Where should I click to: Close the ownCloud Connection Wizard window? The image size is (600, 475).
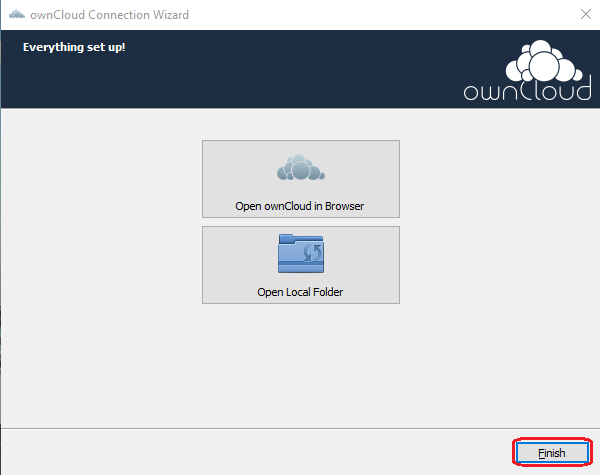pyautogui.click(x=585, y=15)
